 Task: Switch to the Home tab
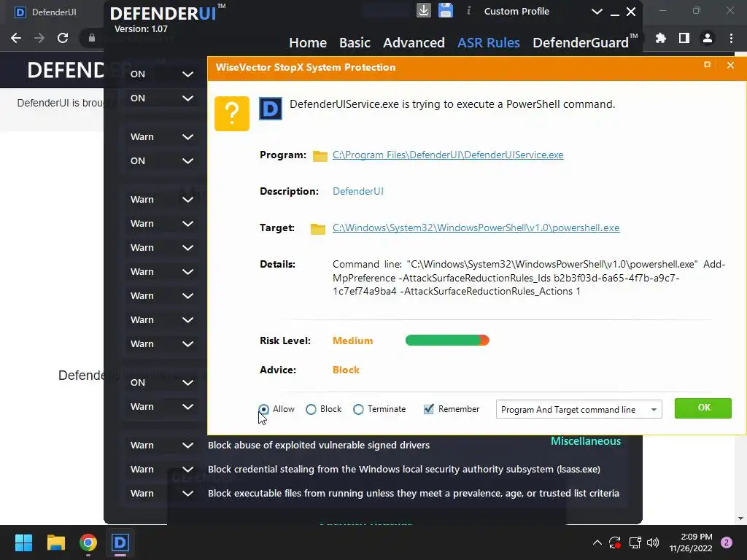[x=308, y=43]
